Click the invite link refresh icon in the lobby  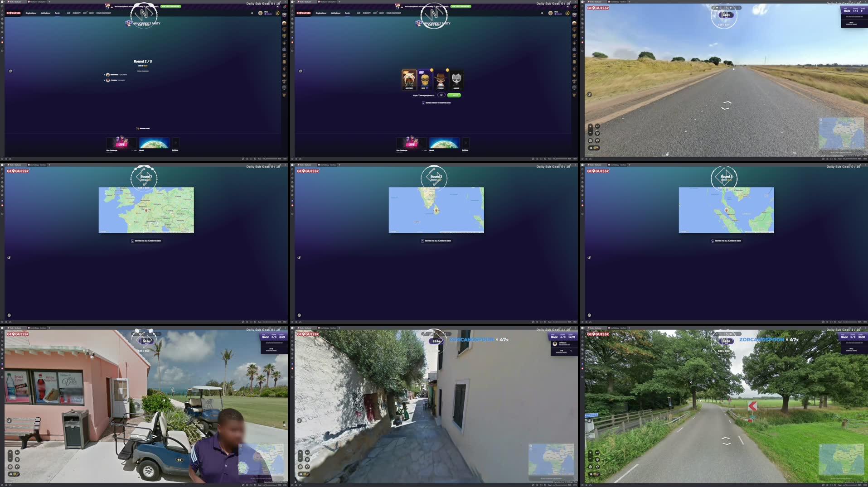point(441,95)
